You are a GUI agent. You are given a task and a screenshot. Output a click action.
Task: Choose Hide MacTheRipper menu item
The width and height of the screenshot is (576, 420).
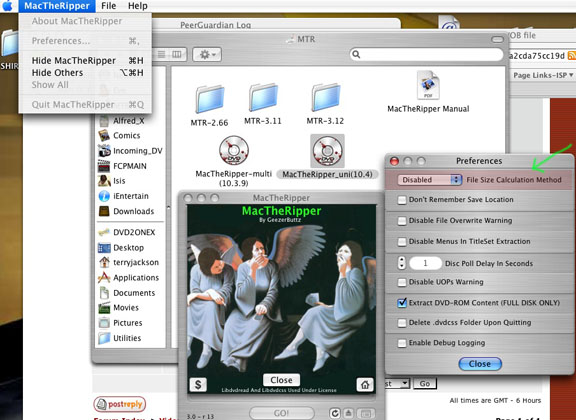85,61
